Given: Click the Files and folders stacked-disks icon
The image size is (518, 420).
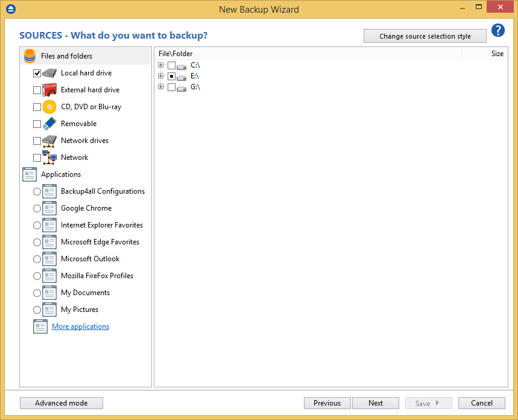Looking at the screenshot, I should click(x=30, y=56).
